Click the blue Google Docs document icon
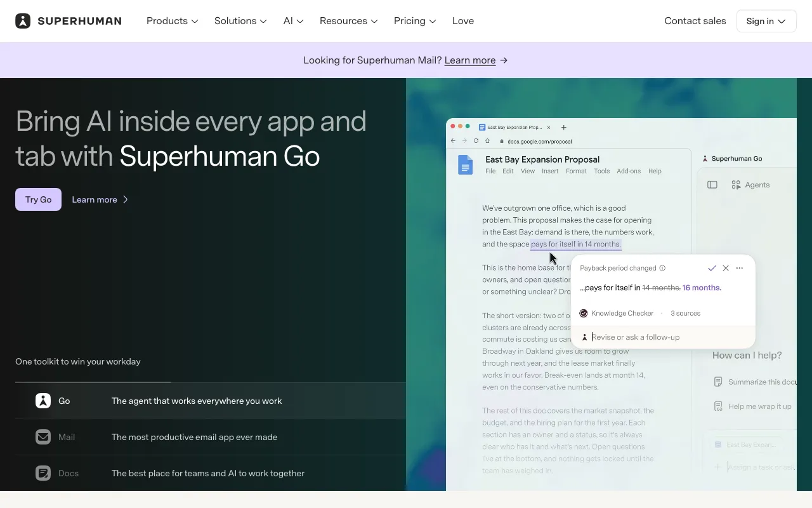This screenshot has width=812, height=508. coord(466,164)
